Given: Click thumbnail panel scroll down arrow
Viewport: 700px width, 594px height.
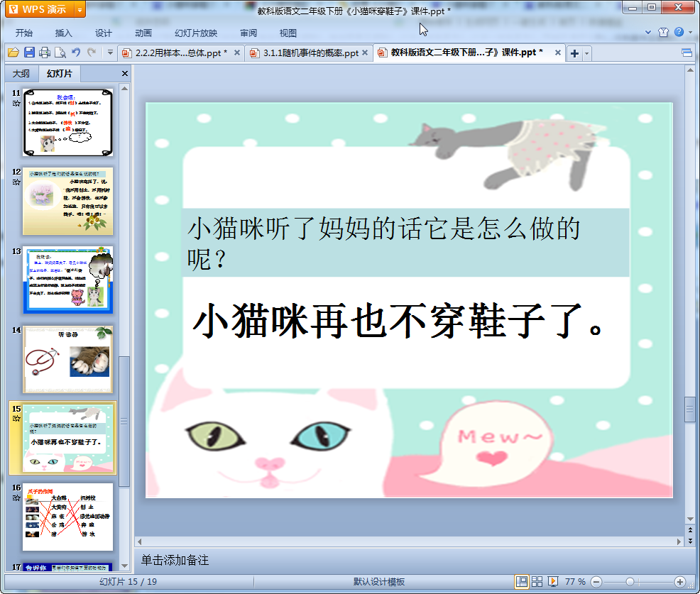Looking at the screenshot, I should pos(124,566).
